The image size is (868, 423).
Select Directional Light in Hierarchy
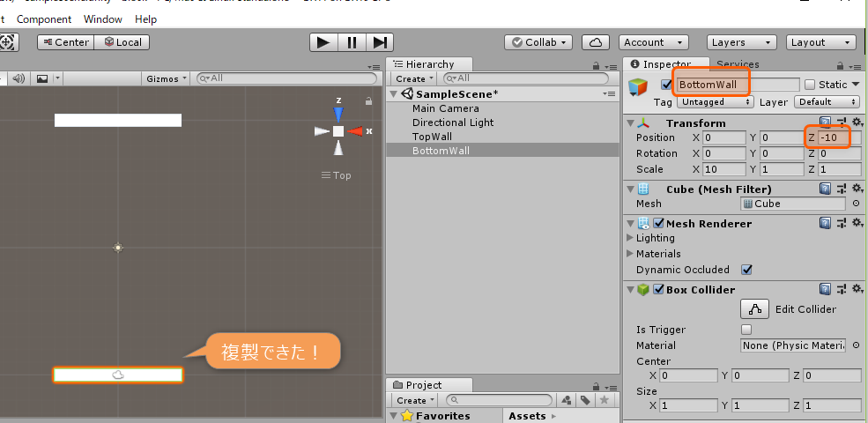(453, 122)
